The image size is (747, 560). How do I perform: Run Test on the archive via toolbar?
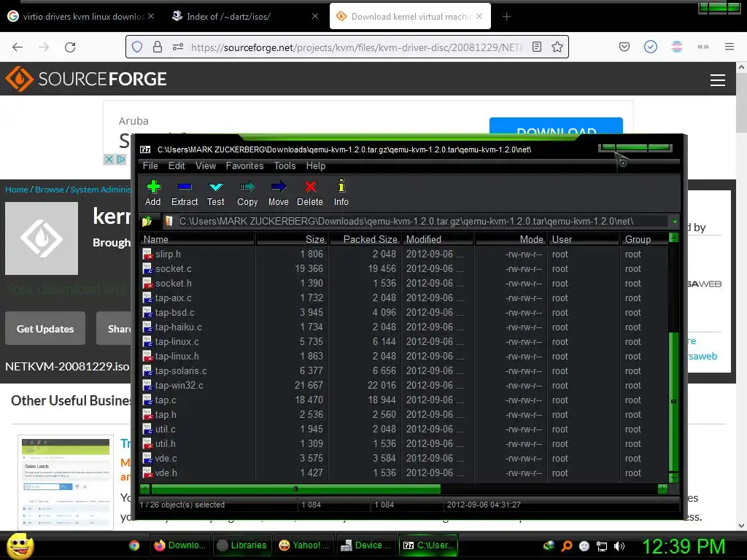point(215,192)
